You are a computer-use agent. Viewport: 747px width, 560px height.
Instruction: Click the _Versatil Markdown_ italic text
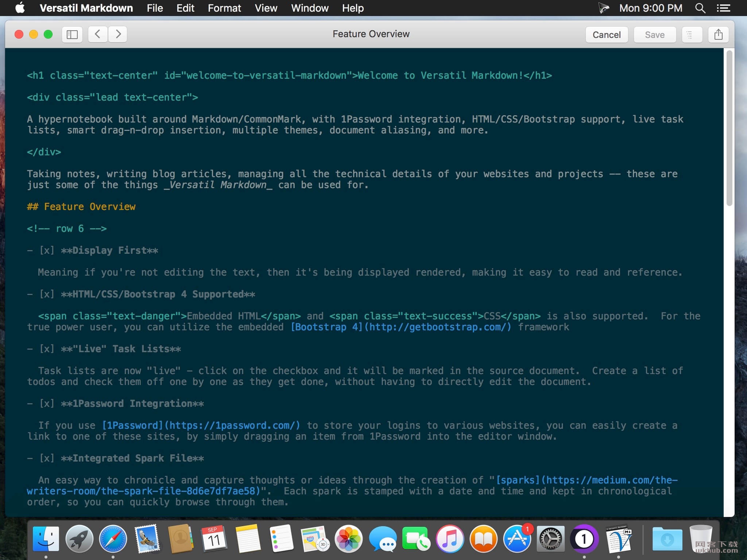pyautogui.click(x=218, y=185)
